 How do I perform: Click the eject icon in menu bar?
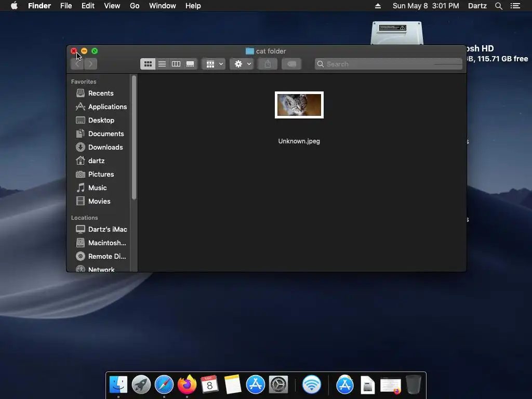tap(378, 6)
